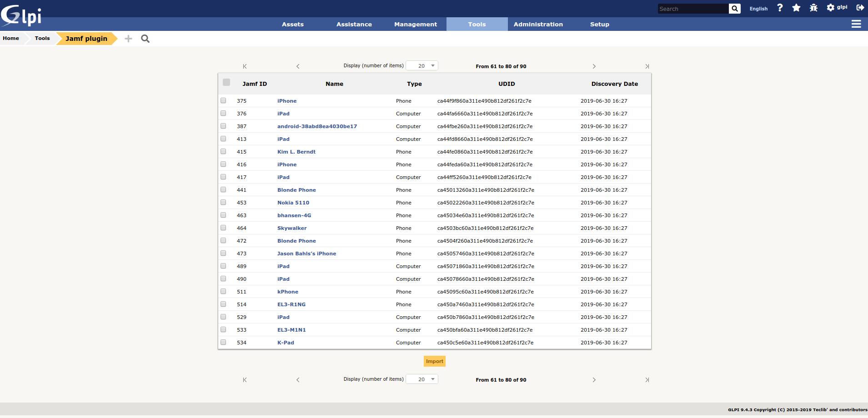The width and height of the screenshot is (868, 418).
Task: Check the EL3-R1NG row checkbox
Action: point(223,304)
